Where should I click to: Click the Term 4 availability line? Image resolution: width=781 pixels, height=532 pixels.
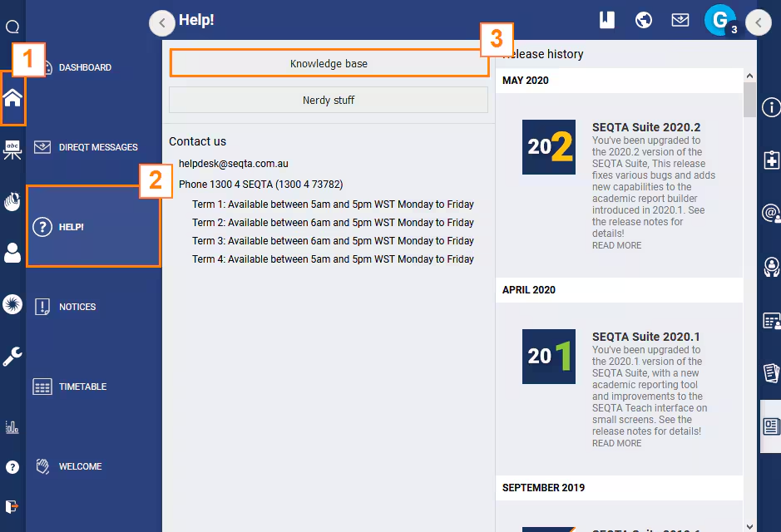(333, 259)
